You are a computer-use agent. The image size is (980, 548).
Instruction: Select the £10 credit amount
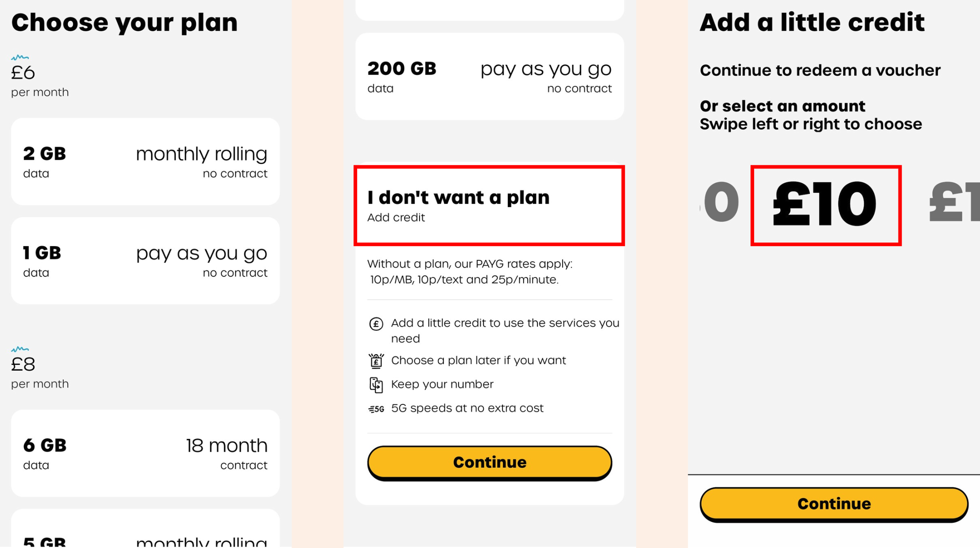click(825, 205)
